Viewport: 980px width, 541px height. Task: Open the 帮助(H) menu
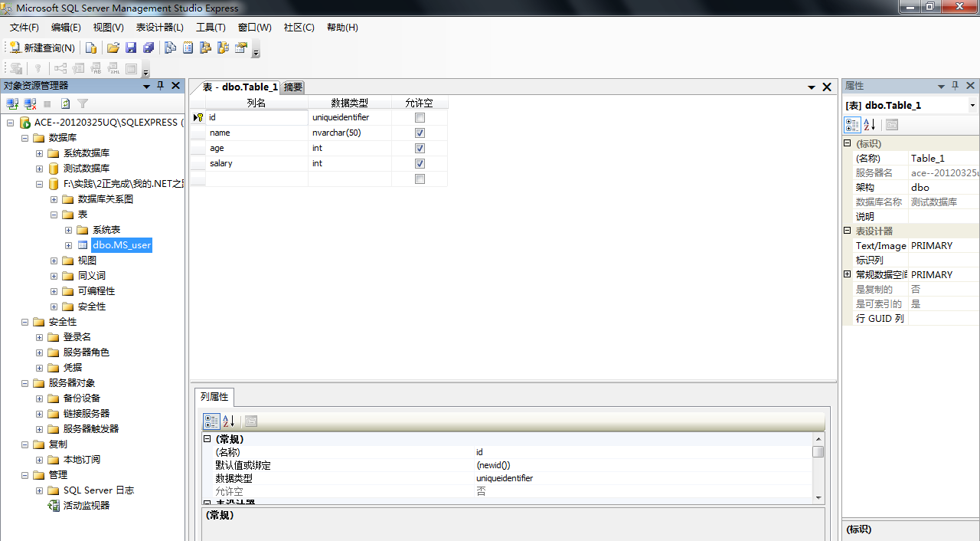click(x=342, y=27)
